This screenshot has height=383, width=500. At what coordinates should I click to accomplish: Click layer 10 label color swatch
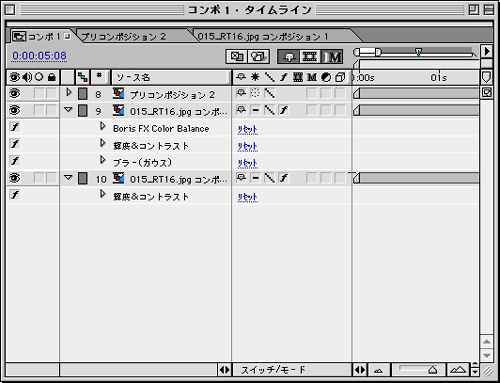[83, 178]
